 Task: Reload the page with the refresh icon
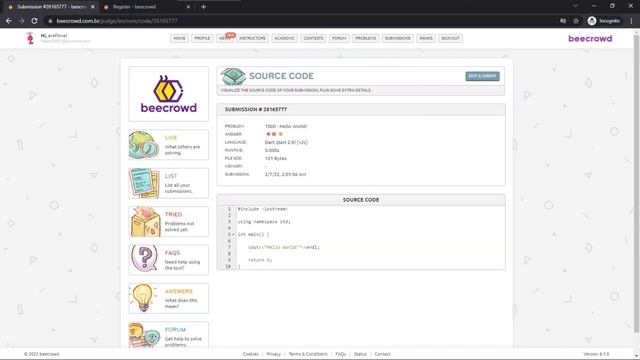tap(35, 21)
